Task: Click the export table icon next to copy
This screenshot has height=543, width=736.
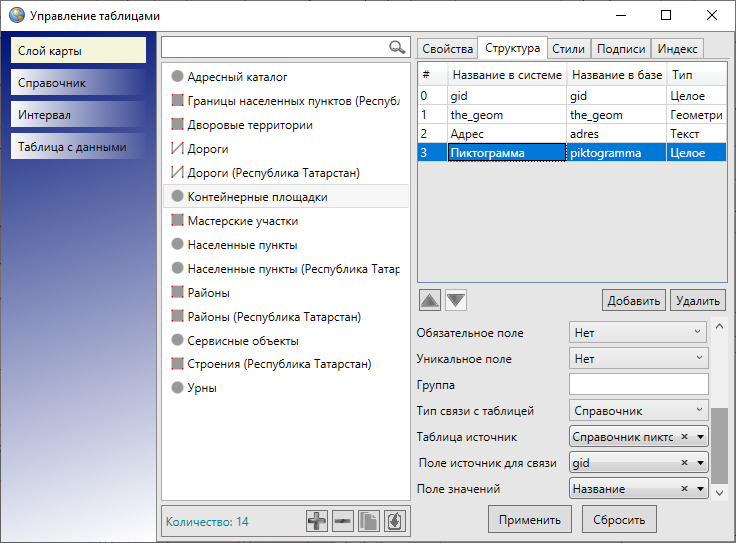Action: point(395,521)
